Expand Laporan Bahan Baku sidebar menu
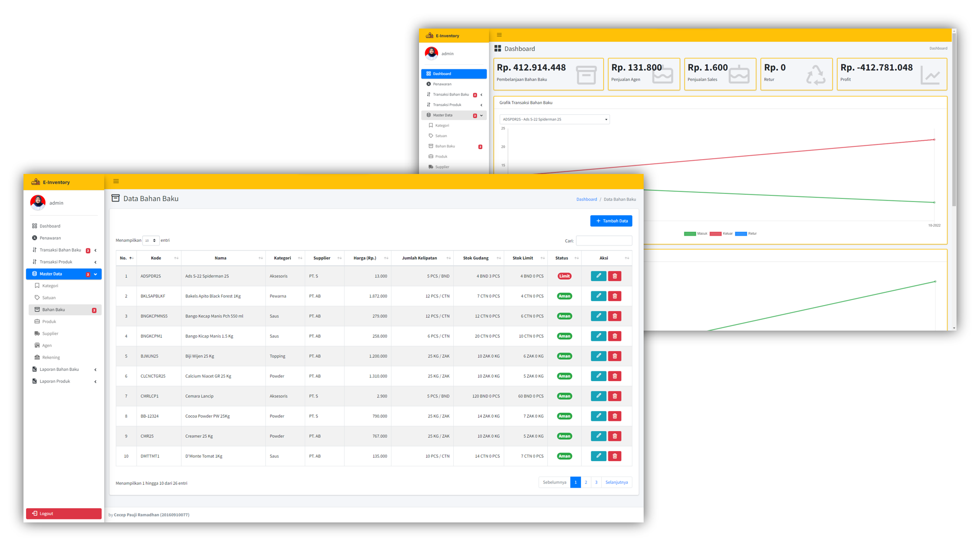 tap(59, 369)
